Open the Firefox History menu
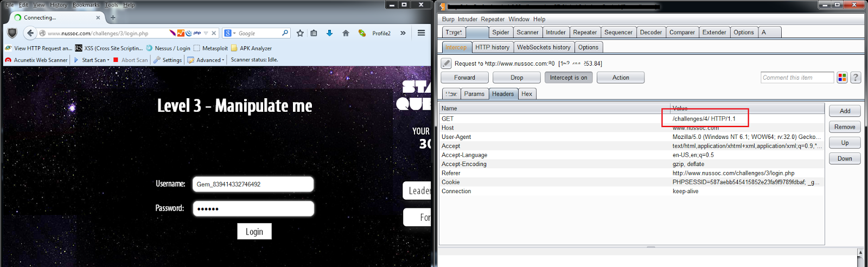The image size is (868, 267). 59,5
